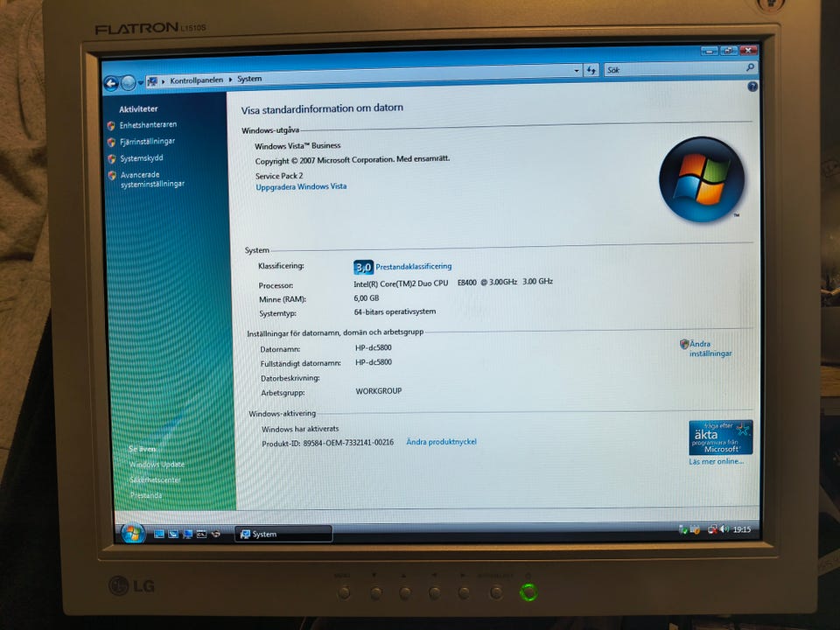The height and width of the screenshot is (630, 840).
Task: Click the second quick launch icon
Action: (173, 534)
